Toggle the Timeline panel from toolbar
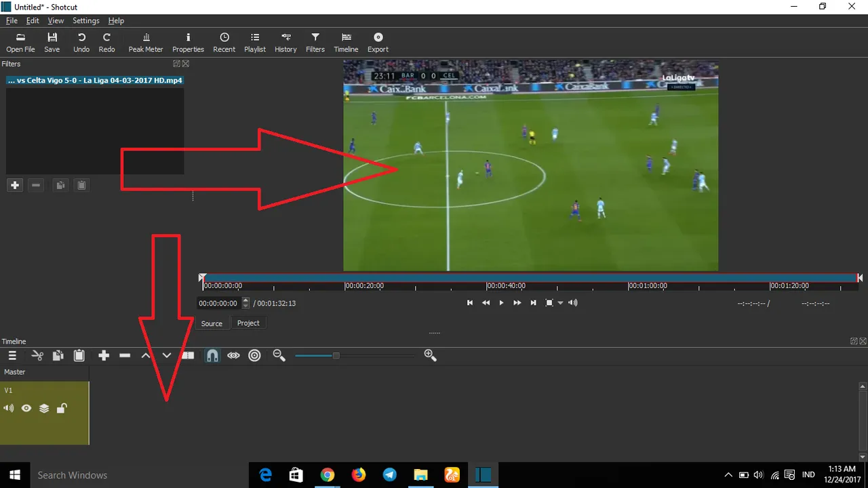868x488 pixels. click(x=346, y=43)
